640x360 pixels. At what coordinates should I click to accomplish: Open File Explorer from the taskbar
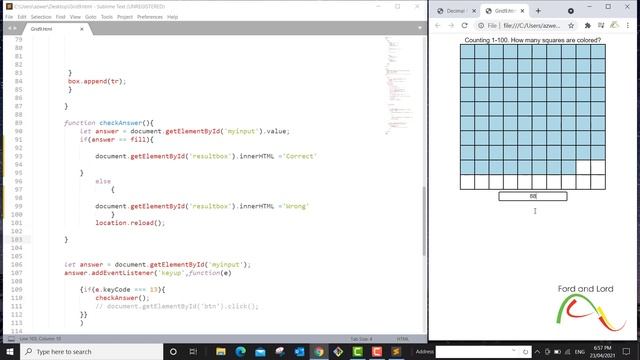221,351
